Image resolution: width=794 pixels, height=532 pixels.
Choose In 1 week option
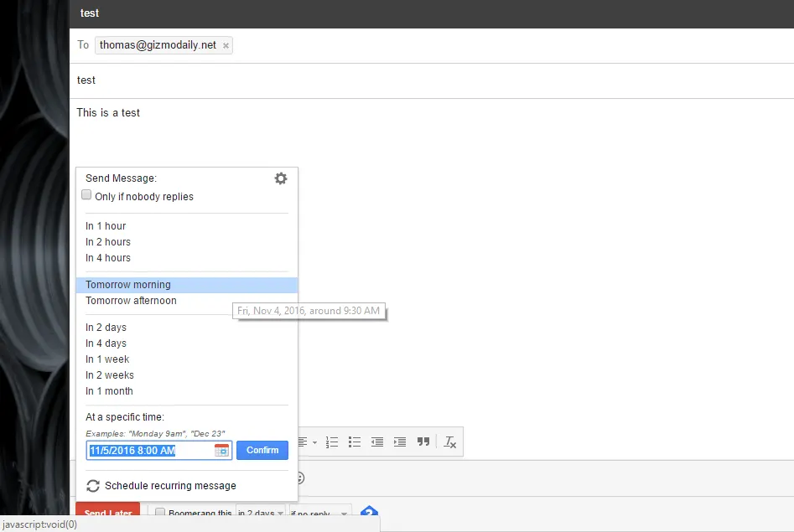tap(187, 359)
